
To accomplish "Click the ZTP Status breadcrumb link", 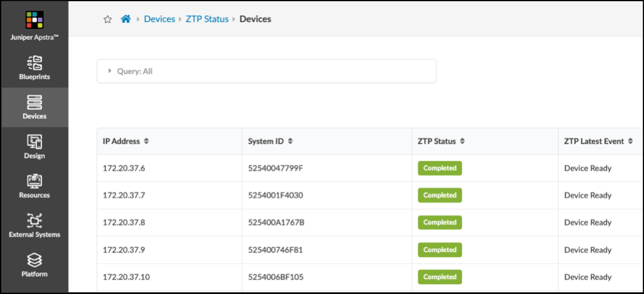I will [207, 19].
